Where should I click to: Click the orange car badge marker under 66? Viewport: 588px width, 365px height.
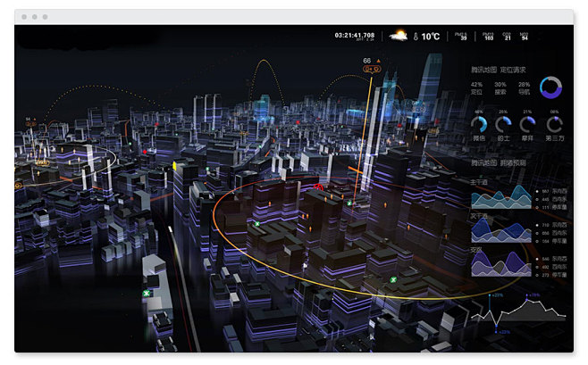click(x=372, y=69)
